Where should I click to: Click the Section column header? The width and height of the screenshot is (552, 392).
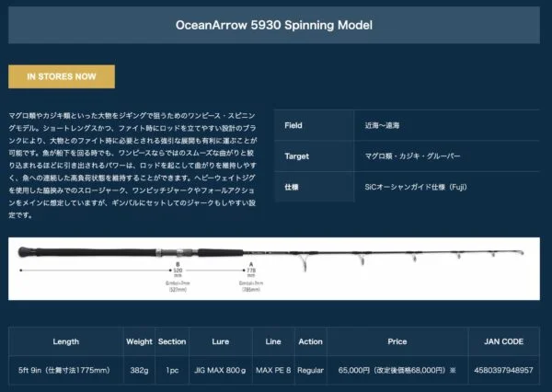pyautogui.click(x=172, y=341)
